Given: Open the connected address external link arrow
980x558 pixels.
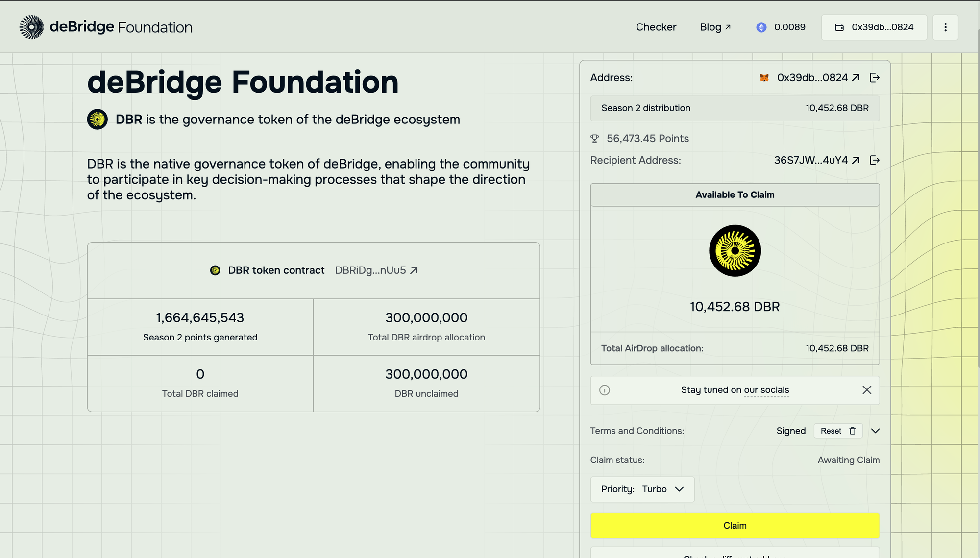Looking at the screenshot, I should tap(856, 78).
